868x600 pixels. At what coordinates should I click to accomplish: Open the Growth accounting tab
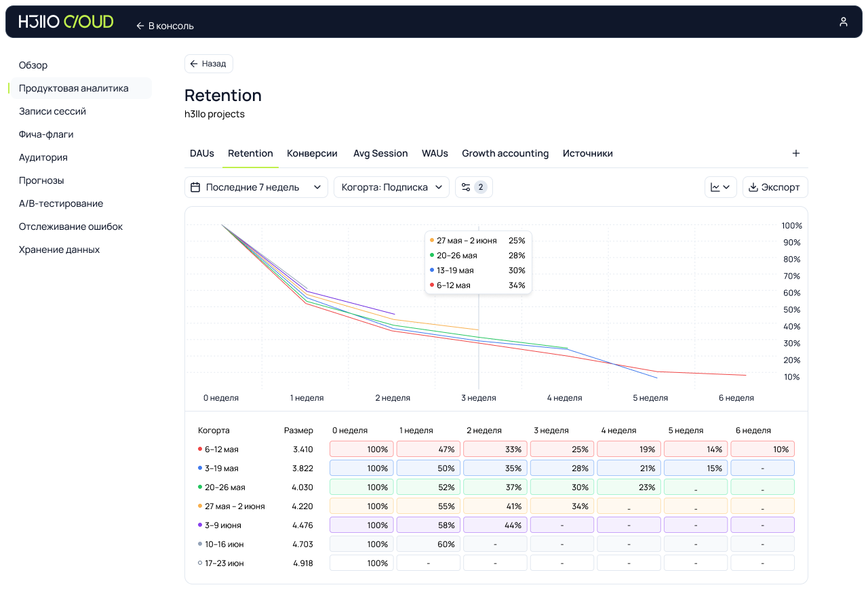(x=505, y=153)
